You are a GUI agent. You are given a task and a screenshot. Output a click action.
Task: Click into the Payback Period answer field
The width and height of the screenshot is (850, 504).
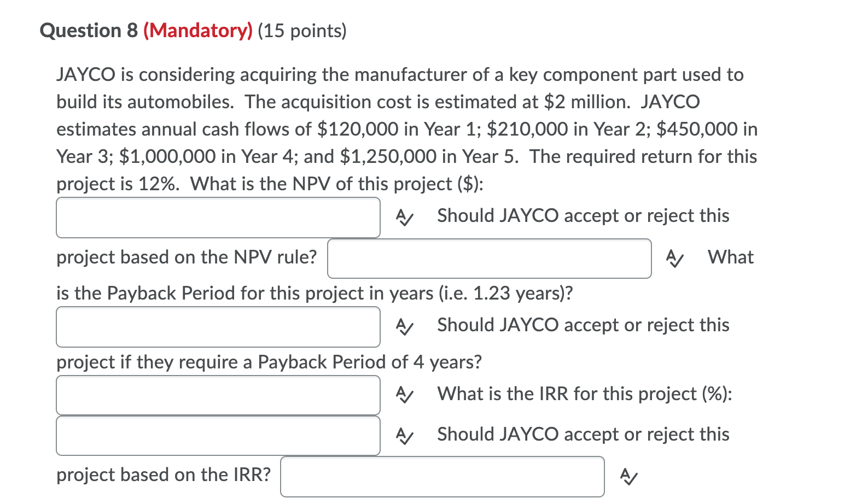219,327
